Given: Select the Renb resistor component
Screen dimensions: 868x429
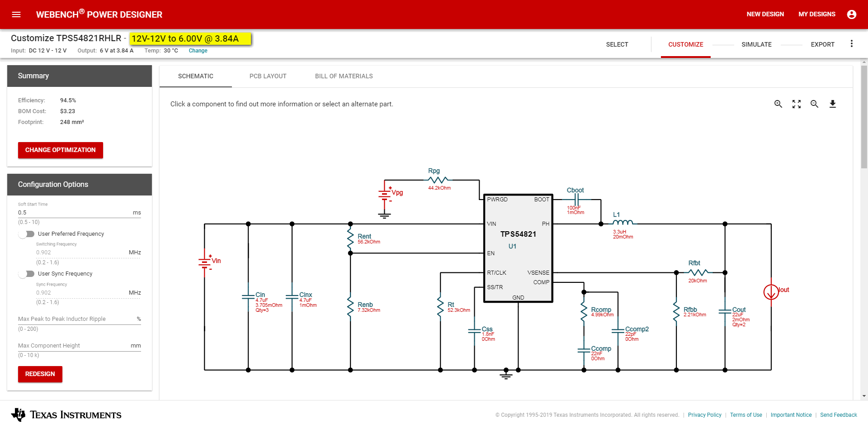Looking at the screenshot, I should pos(350,307).
